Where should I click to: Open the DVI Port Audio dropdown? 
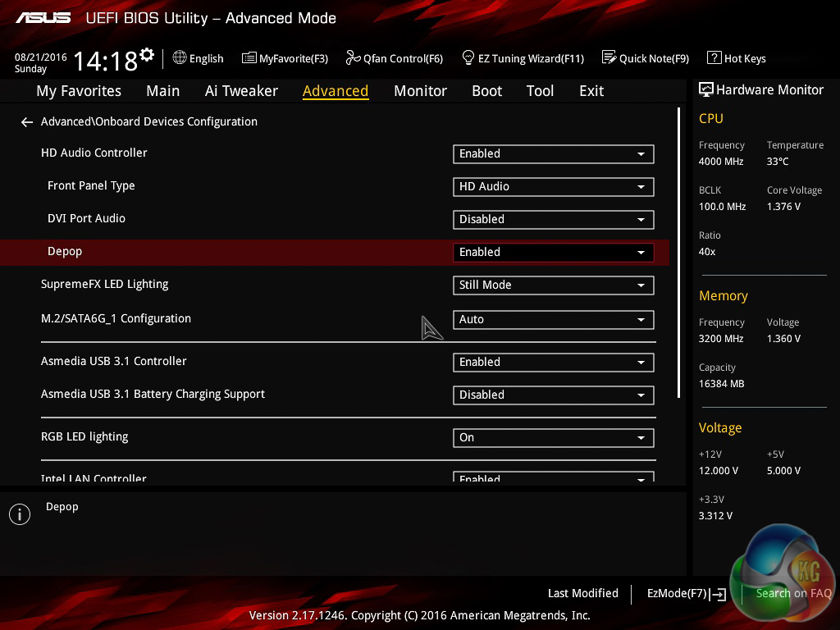(554, 220)
